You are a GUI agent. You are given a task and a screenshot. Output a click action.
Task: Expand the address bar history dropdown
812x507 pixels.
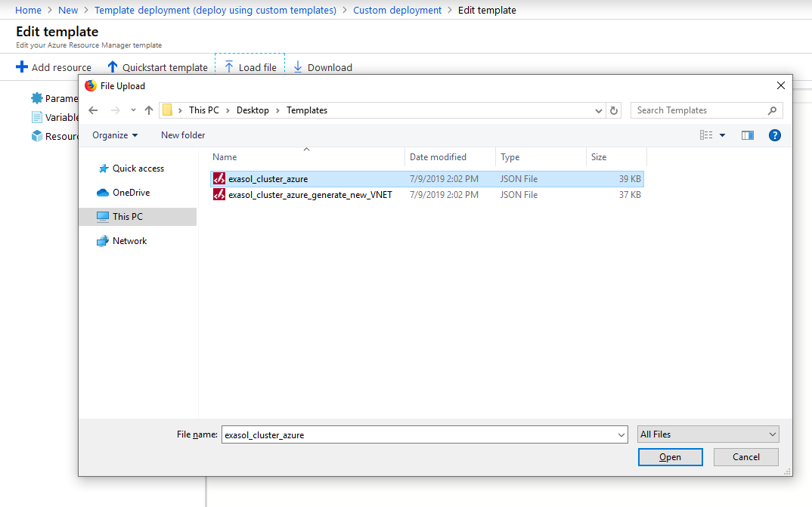[x=599, y=110]
